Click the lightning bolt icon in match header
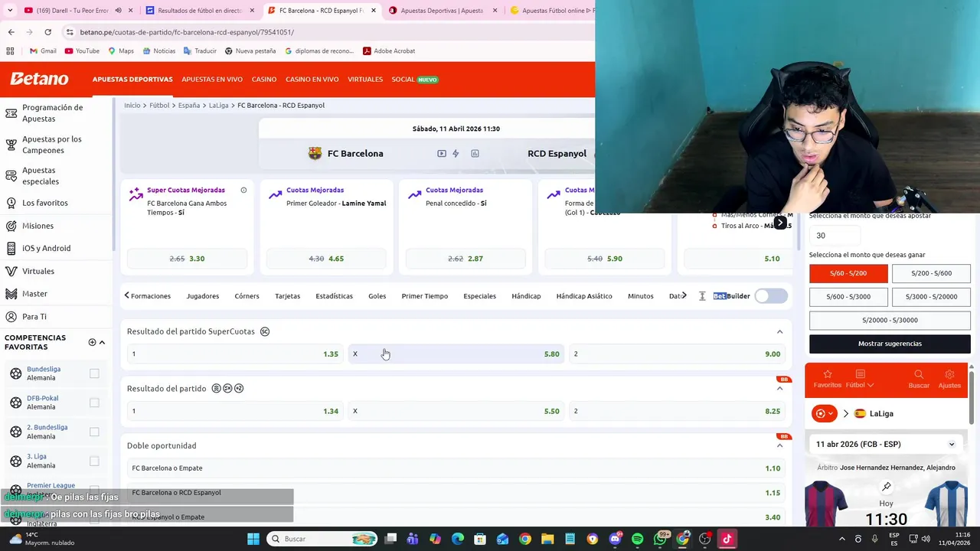 point(456,154)
